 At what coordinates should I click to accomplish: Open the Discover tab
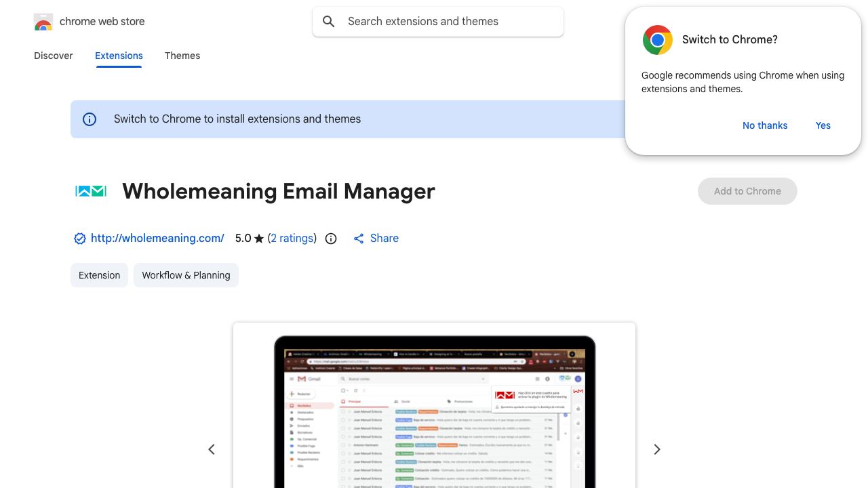click(54, 56)
